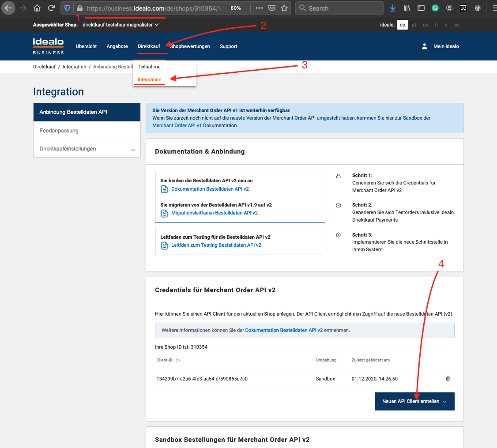Click the Sandbox environment cell
This screenshot has height=448, width=497.
pos(325,379)
